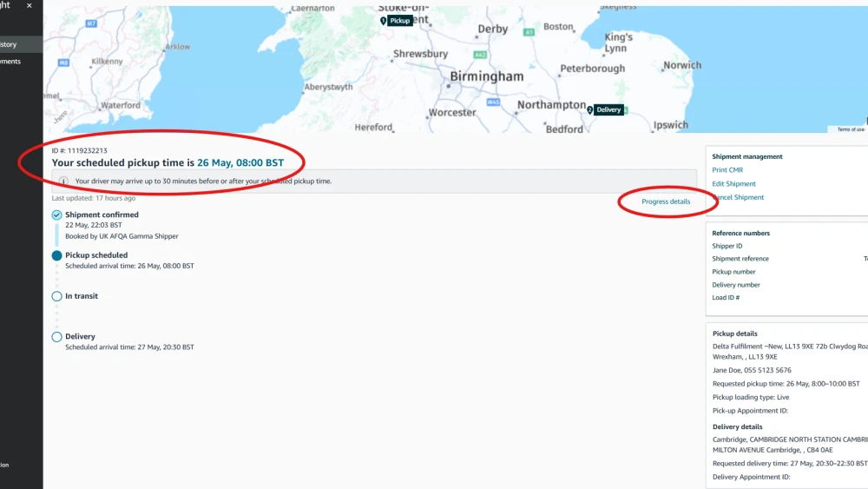868x489 pixels.
Task: Click the Shipment confirmed checkmark icon
Action: point(56,215)
